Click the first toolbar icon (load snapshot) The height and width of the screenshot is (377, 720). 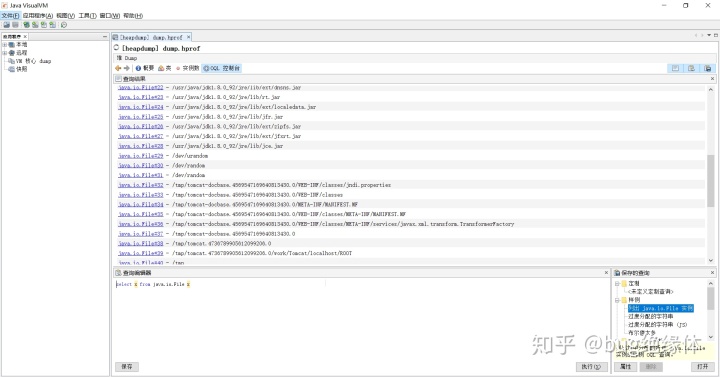[x=6, y=25]
